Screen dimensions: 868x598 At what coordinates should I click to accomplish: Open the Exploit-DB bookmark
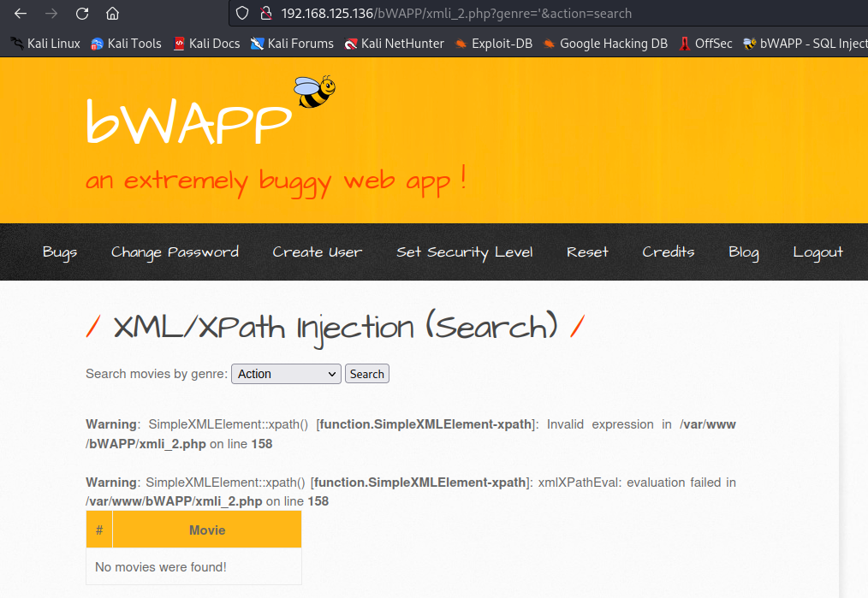click(x=494, y=44)
